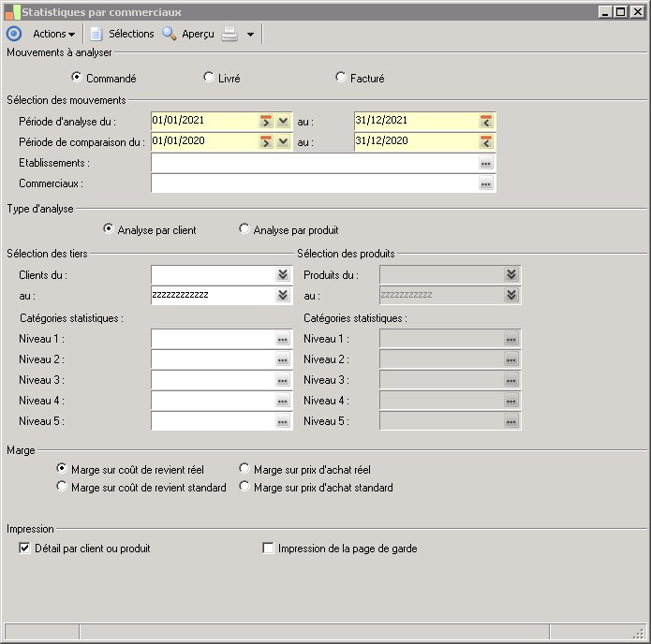Open the Commerciaux lookup ellipsis button

(485, 184)
